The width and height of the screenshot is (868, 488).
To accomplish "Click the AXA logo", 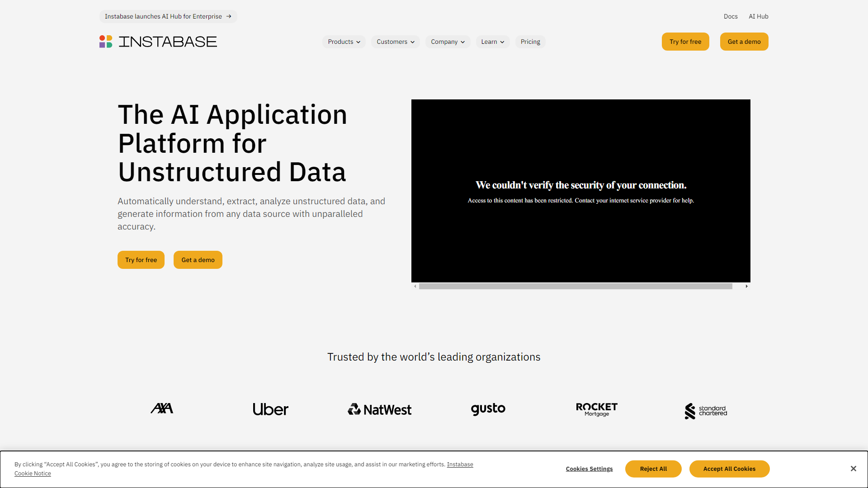I will [162, 409].
